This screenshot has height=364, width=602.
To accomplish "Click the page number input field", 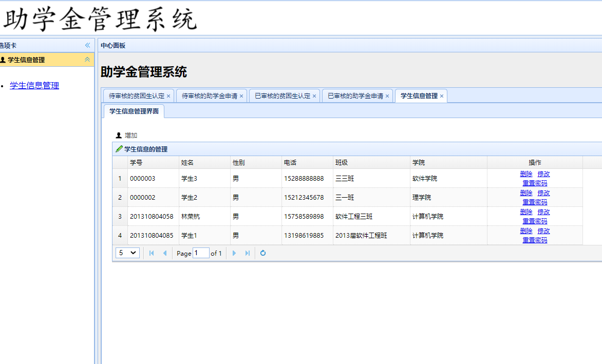I will tap(201, 253).
